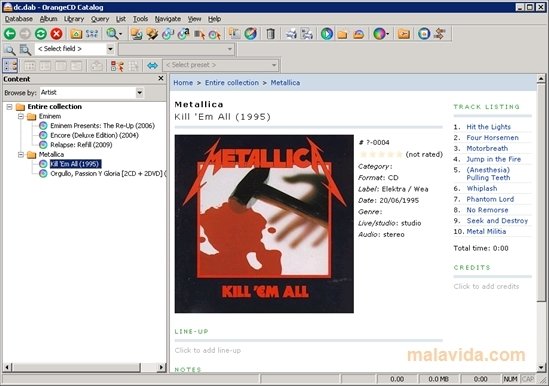549x386 pixels.
Task: Toggle the tree view panel button
Action: pyautogui.click(x=10, y=66)
